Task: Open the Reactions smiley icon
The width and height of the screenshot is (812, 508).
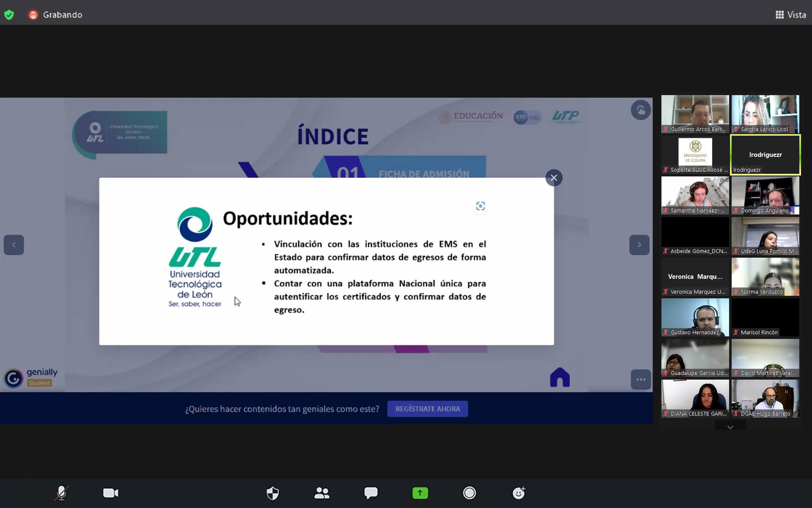Action: [x=519, y=493]
